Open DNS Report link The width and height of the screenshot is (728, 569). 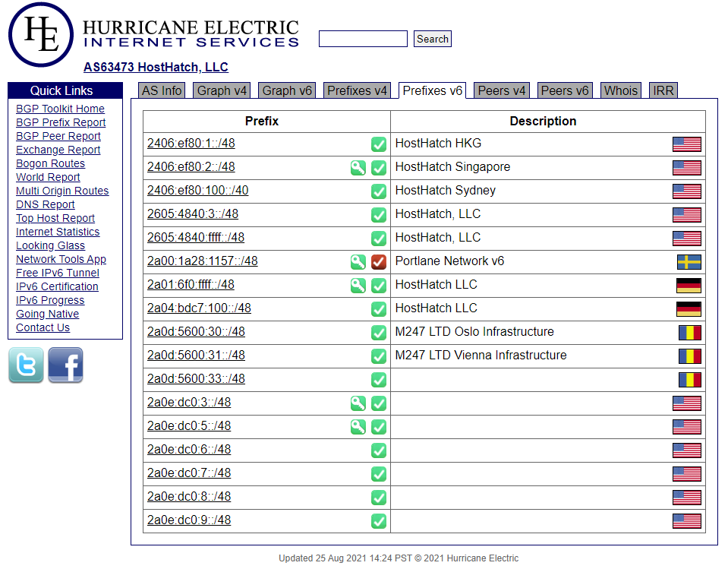pyautogui.click(x=45, y=205)
